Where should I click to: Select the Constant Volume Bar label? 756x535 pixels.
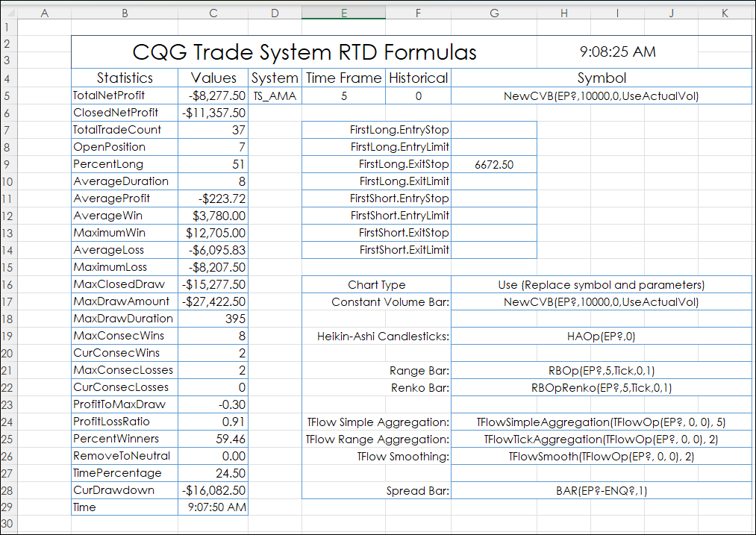point(377,301)
